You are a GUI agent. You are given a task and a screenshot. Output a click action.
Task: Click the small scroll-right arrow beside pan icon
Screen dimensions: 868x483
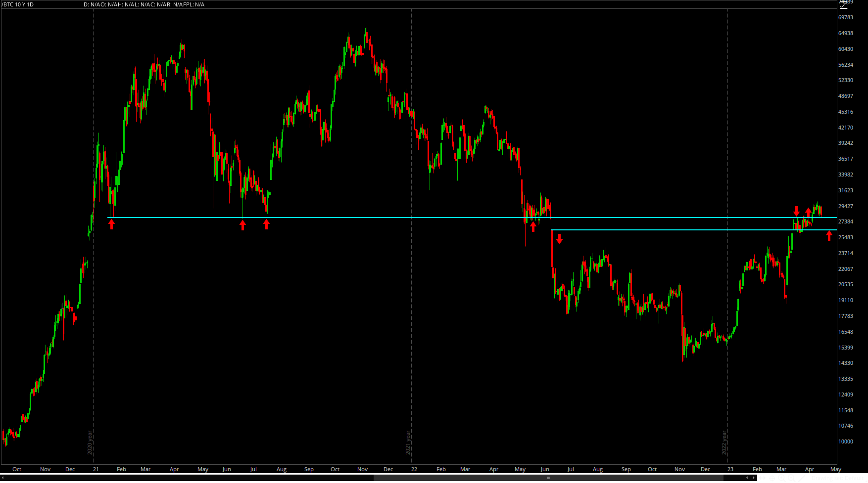pyautogui.click(x=753, y=478)
